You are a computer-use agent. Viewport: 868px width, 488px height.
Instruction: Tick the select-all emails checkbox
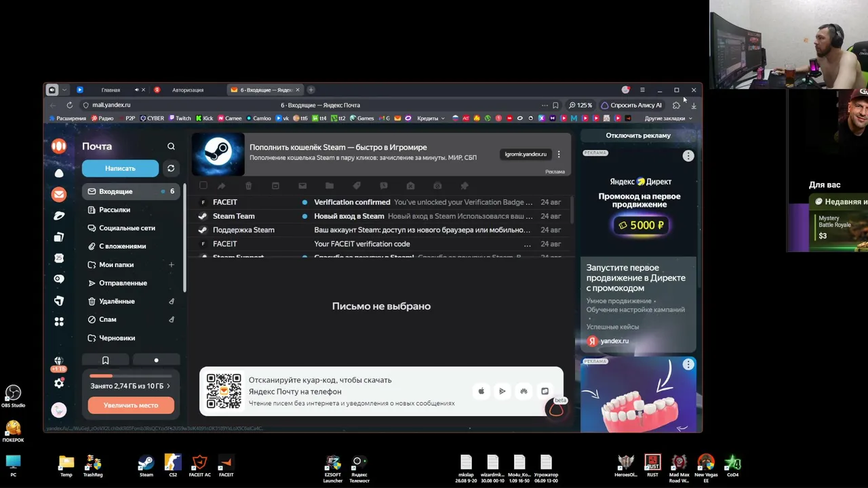[x=203, y=186]
